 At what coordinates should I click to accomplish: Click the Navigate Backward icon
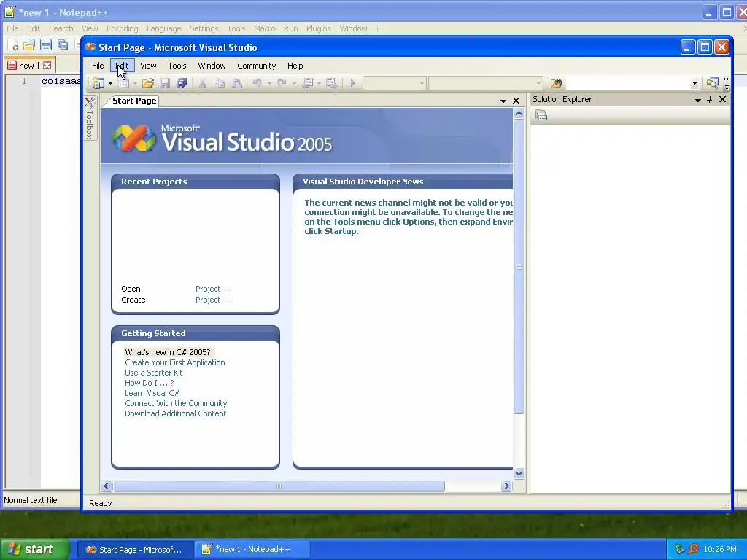(x=309, y=83)
